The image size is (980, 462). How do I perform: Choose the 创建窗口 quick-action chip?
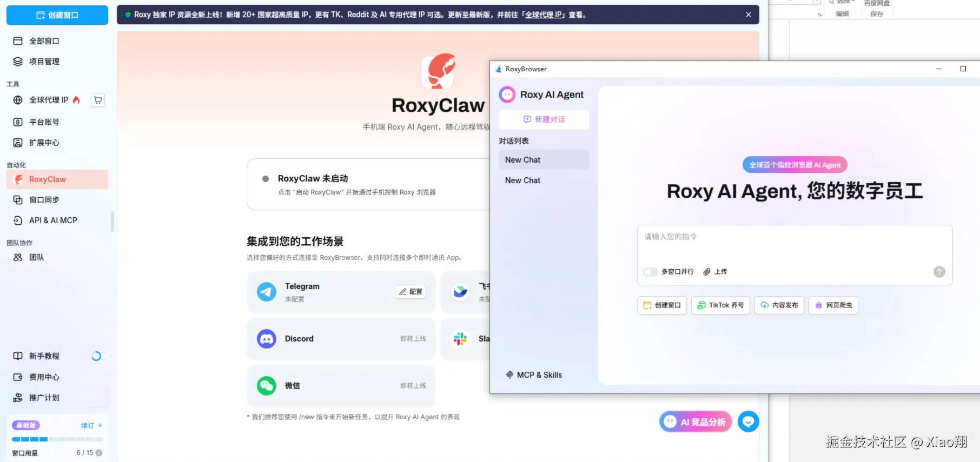662,305
